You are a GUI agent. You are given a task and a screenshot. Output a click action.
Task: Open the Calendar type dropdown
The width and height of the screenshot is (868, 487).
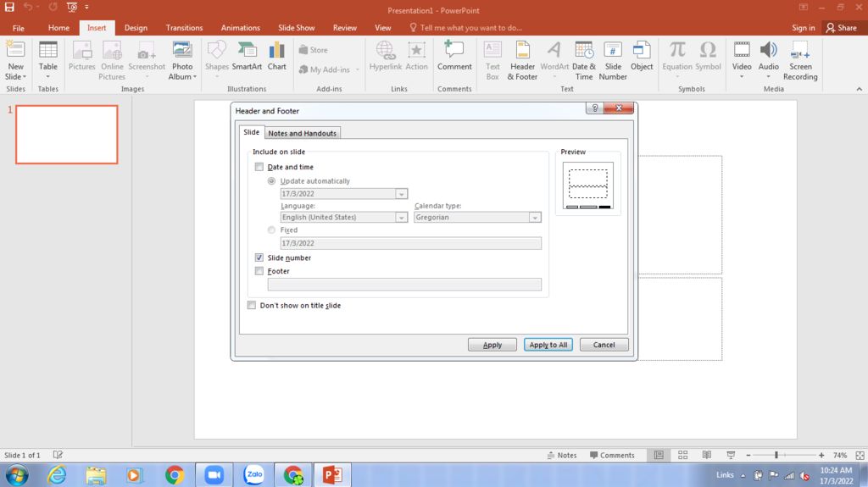pos(535,218)
